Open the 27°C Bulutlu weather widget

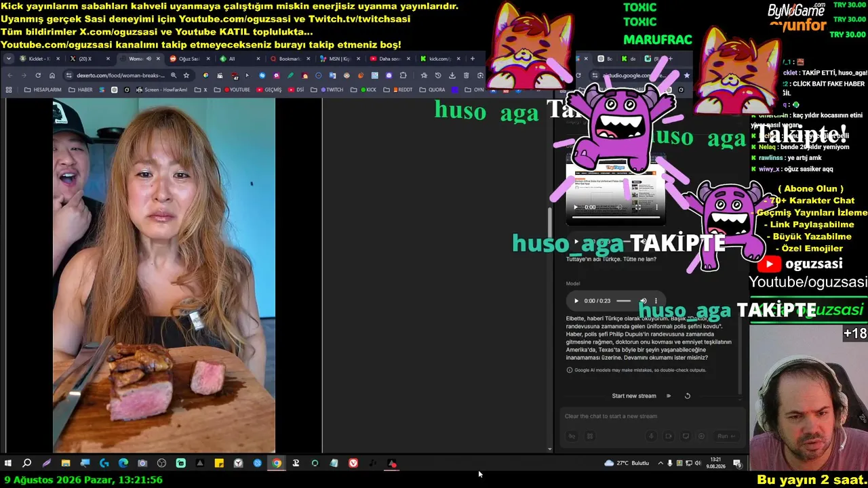coord(627,463)
